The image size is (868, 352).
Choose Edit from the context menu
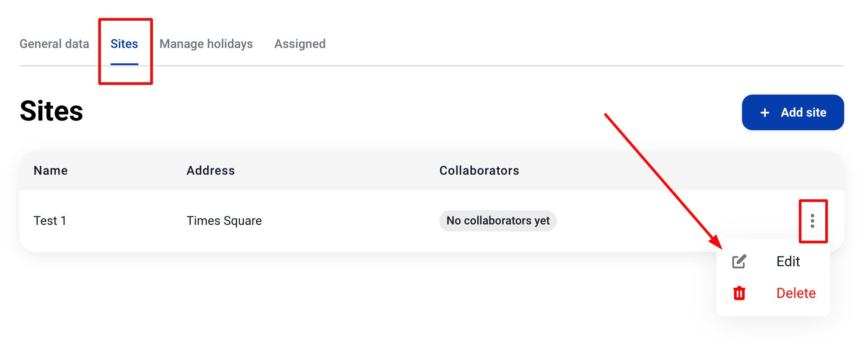(788, 262)
